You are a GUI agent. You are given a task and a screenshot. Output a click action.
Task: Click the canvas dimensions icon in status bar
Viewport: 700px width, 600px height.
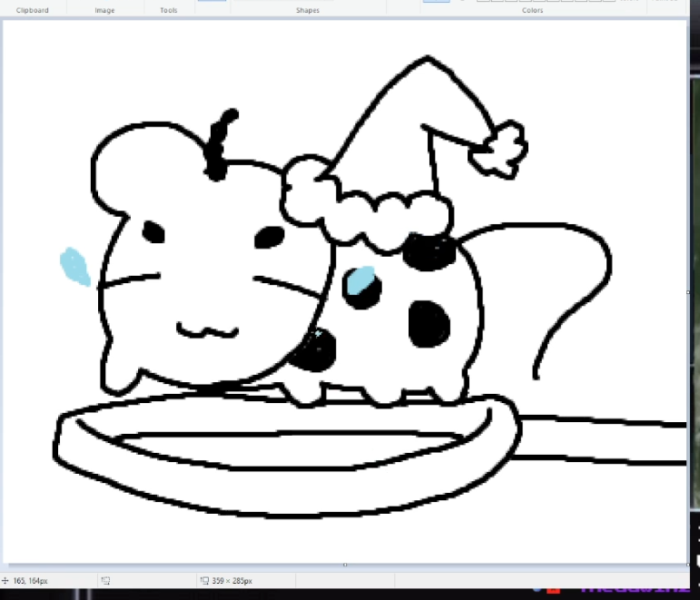(x=204, y=580)
